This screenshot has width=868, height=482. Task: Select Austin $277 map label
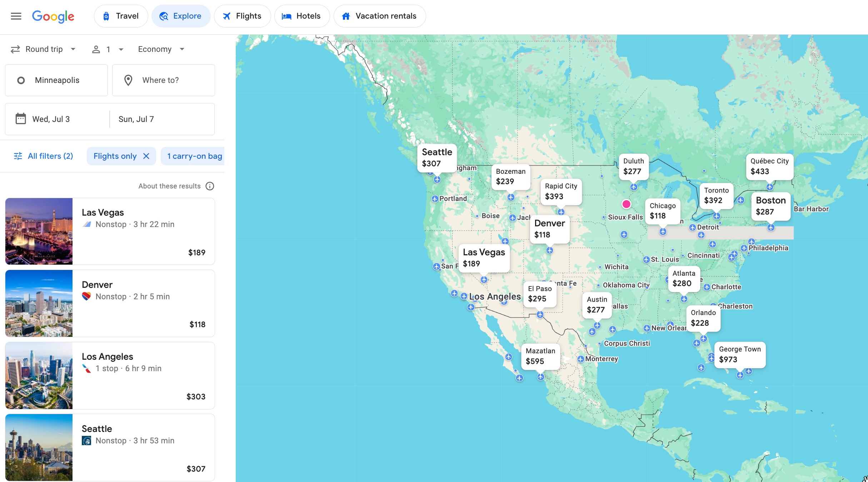(x=597, y=305)
